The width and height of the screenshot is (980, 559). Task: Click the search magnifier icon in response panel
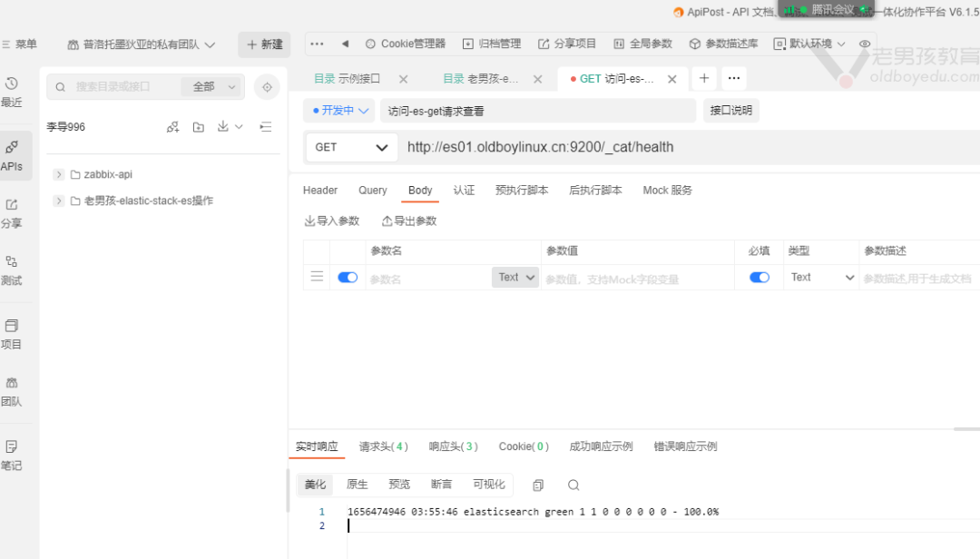point(573,485)
